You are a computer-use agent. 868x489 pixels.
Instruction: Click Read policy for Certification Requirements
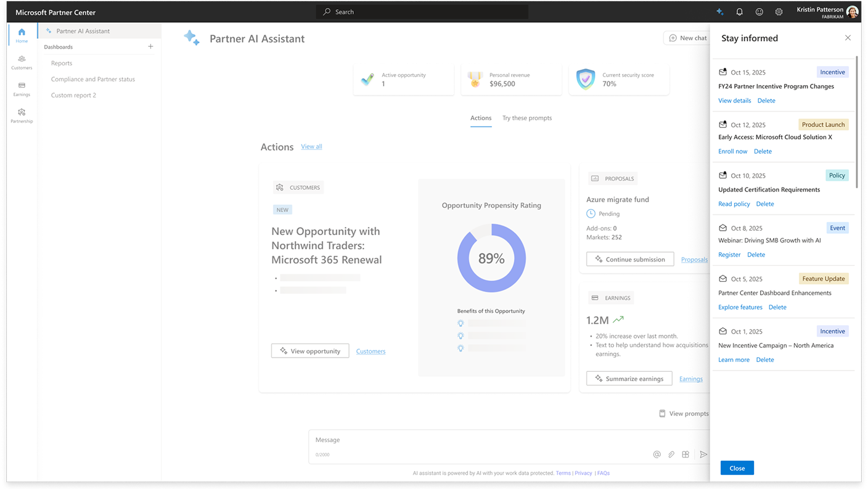734,203
